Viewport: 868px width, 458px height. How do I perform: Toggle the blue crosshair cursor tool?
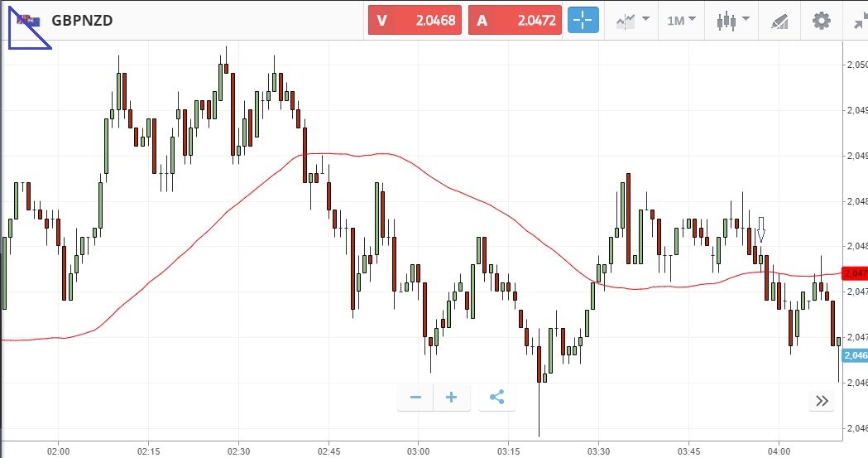583,21
